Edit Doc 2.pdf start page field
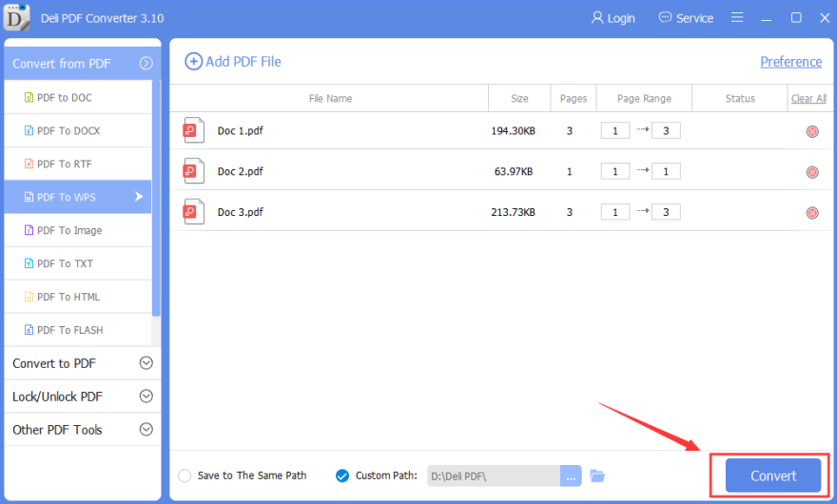Viewport: 837px width, 504px height. tap(615, 171)
